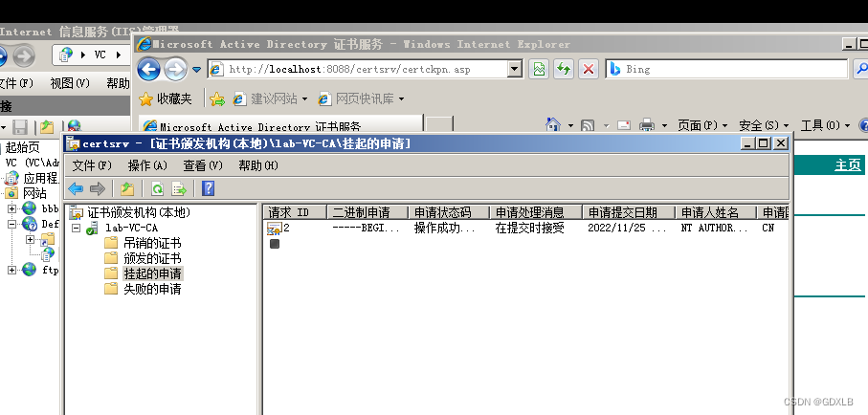Screen dimensions: 868x415
Task: Select Microsoft Active Directory 证书服务 IE tab
Action: click(279, 125)
